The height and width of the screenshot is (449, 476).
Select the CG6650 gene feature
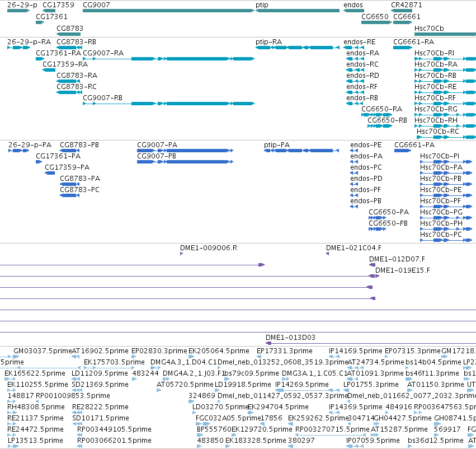pyautogui.click(x=376, y=22)
